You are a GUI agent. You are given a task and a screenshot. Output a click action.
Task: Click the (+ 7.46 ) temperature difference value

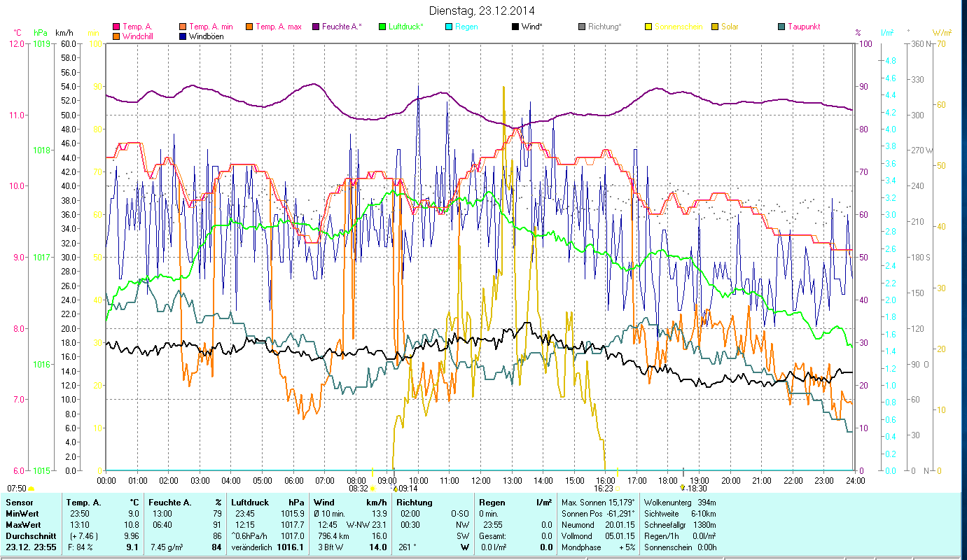(x=83, y=536)
